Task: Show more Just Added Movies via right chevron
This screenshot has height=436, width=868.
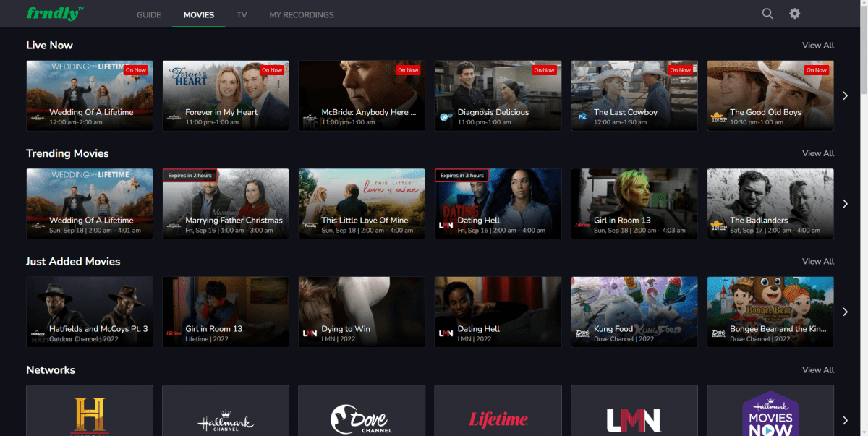Action: (845, 312)
